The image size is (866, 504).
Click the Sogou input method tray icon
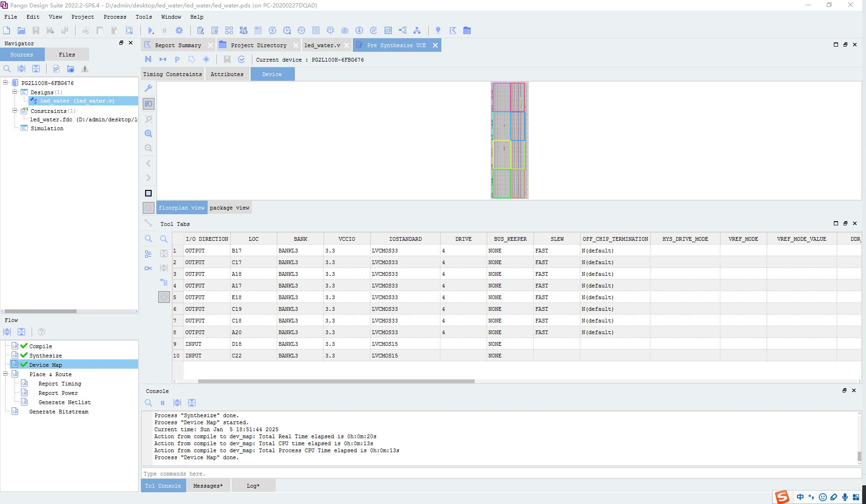(x=782, y=497)
